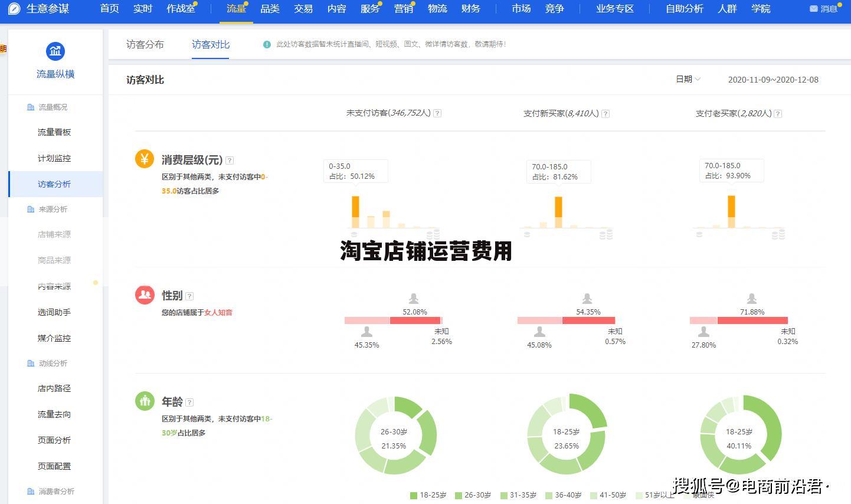Open the 市场 menu item
Image resolution: width=851 pixels, height=504 pixels.
point(521,9)
